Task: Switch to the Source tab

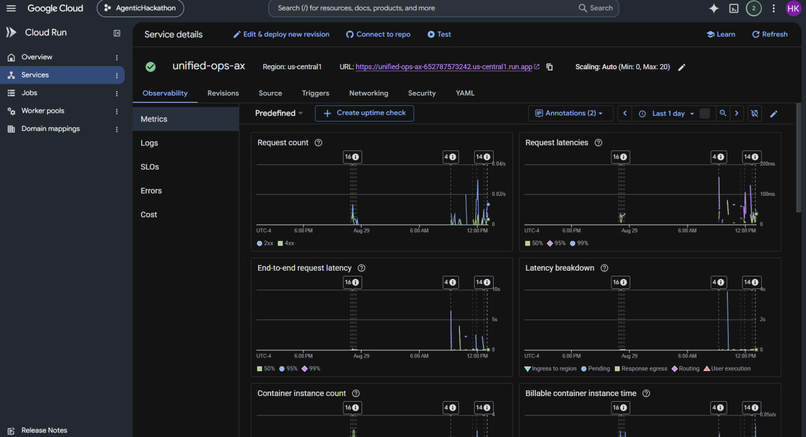Action: pos(270,93)
